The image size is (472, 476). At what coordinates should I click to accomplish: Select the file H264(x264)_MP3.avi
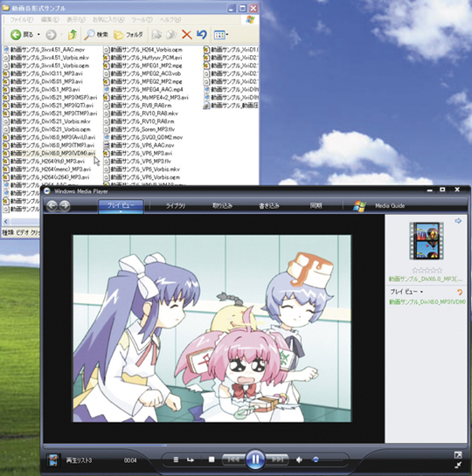tap(46, 177)
